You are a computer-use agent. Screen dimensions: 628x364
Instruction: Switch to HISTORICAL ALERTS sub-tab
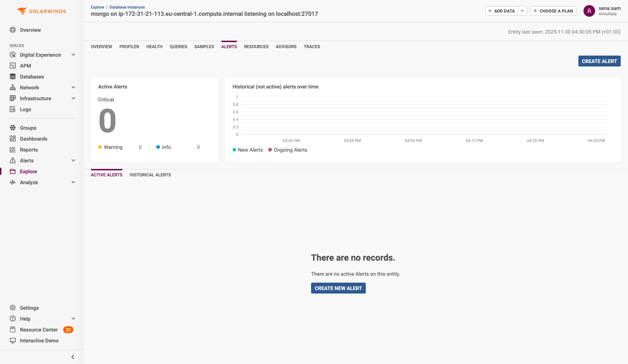(x=150, y=175)
